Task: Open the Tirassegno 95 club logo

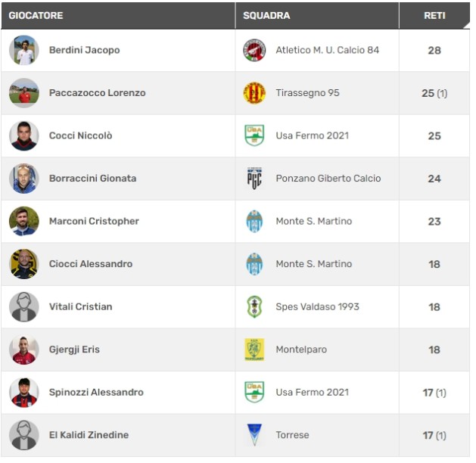Action: pyautogui.click(x=254, y=93)
